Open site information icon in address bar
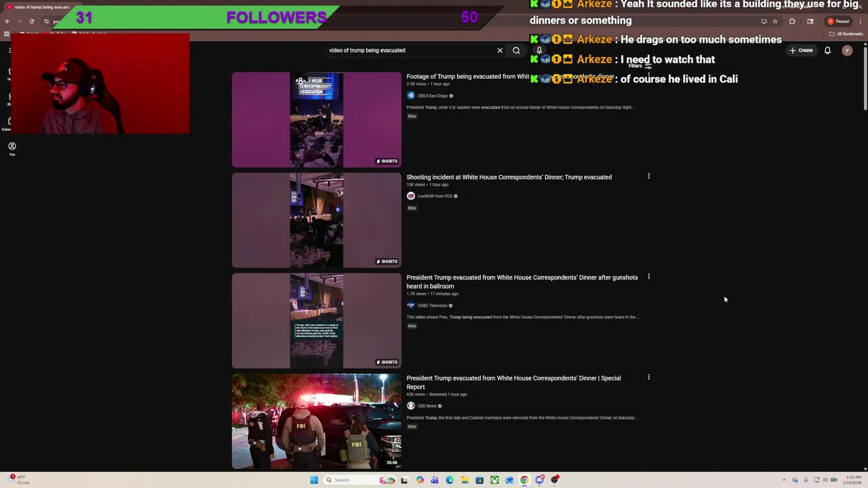Screen dimensions: 868x488 coord(46,21)
